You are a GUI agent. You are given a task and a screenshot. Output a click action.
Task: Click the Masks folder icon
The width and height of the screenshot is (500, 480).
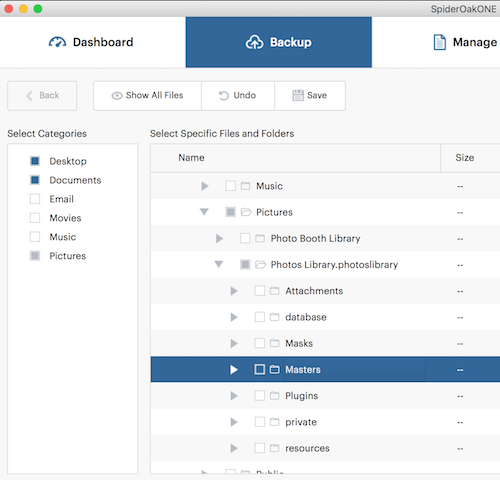[x=274, y=343]
